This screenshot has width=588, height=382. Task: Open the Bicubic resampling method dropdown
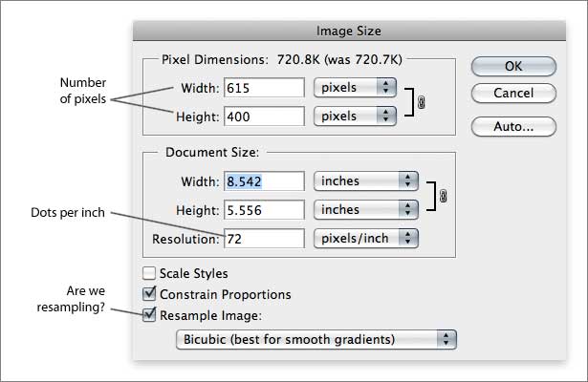317,339
